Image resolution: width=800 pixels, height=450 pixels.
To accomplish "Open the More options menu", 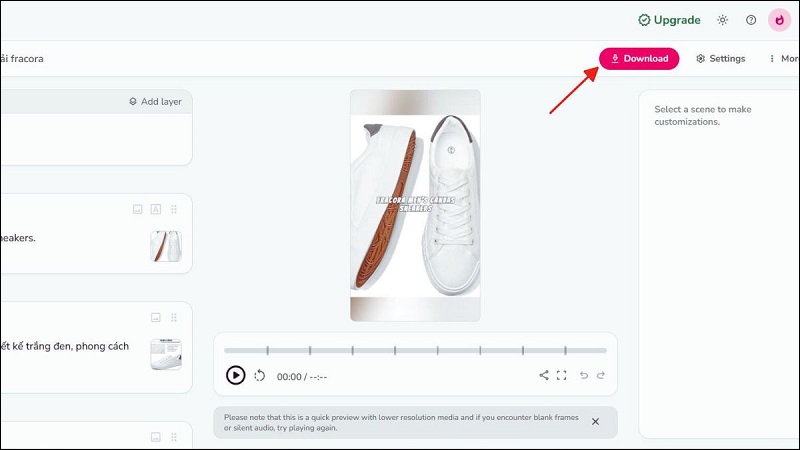I will [784, 59].
